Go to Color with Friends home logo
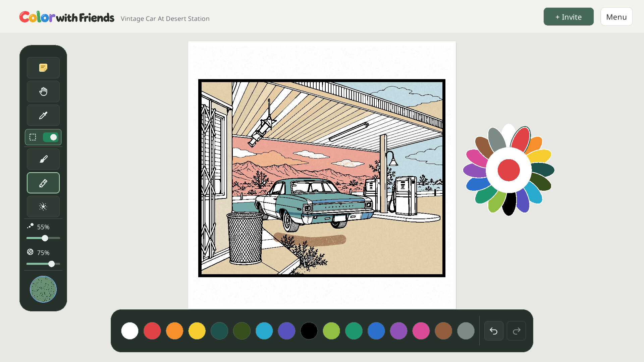644x362 pixels. (x=67, y=17)
